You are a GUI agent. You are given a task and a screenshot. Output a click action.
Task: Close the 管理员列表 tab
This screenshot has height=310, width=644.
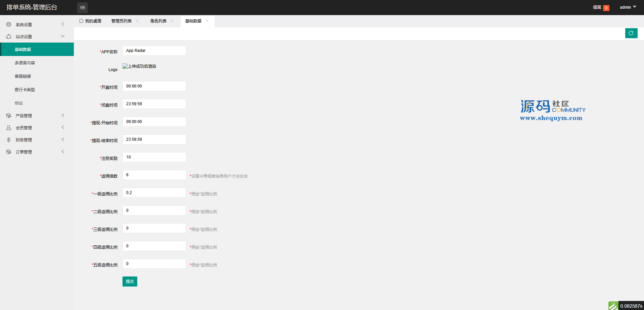coord(137,21)
